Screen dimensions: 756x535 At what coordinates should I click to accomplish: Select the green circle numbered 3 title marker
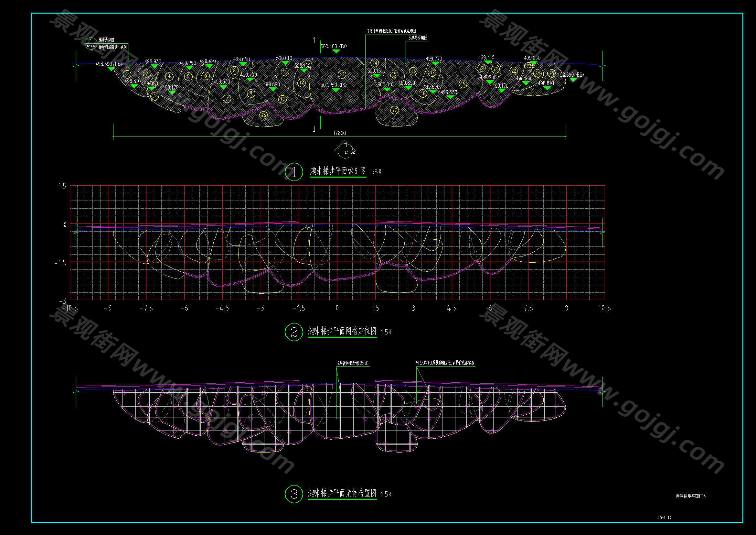tap(293, 494)
